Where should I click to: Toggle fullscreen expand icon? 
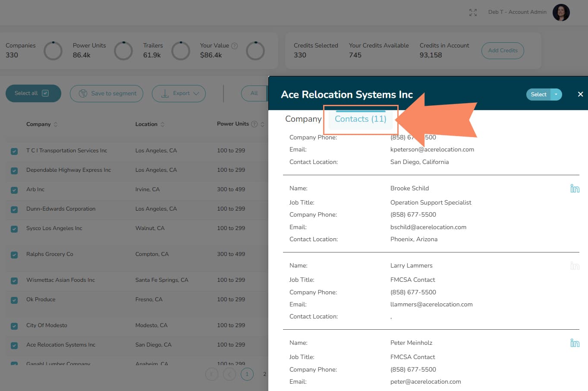coord(473,13)
